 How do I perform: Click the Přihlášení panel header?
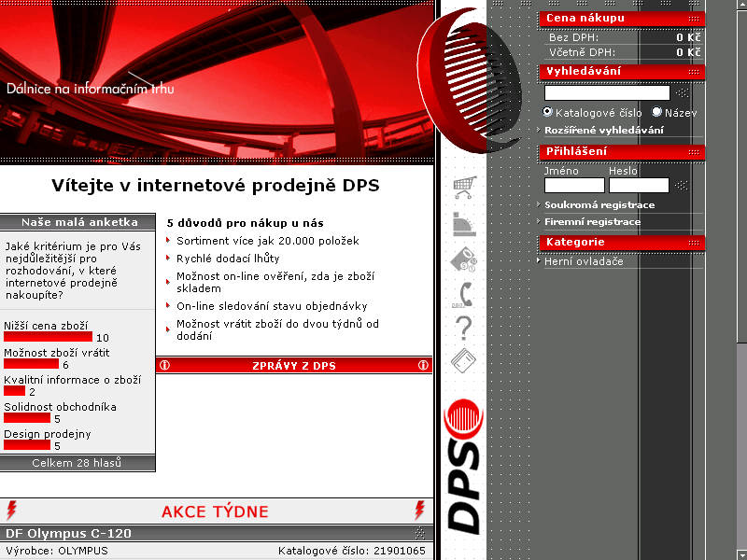pyautogui.click(x=622, y=151)
